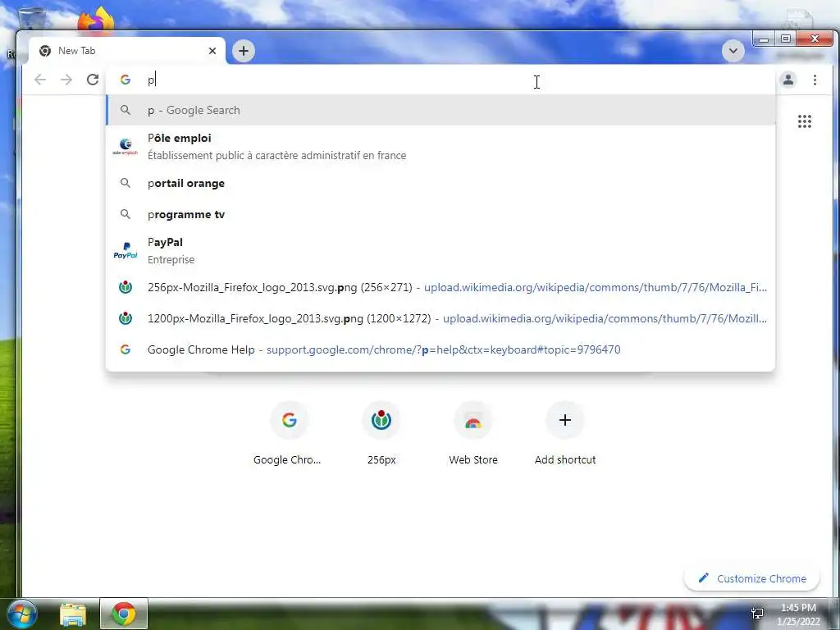Click the Customize Chrome button

coord(751,578)
